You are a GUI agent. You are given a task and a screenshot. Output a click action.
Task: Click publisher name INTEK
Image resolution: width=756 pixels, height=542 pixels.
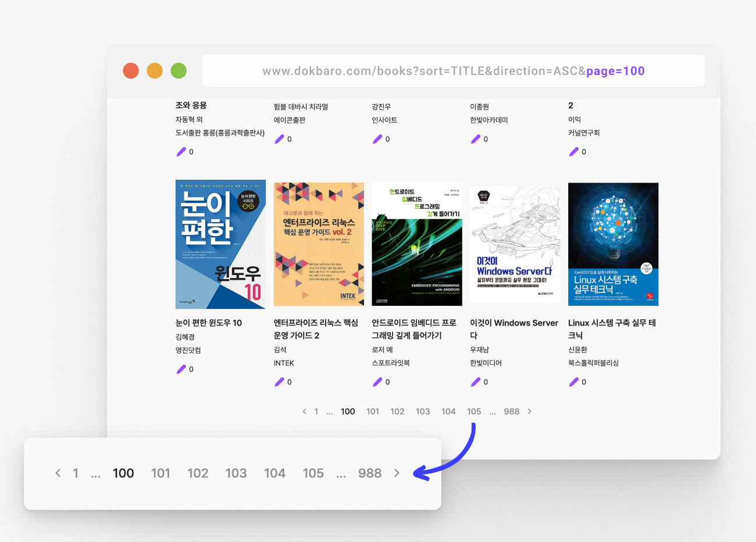point(284,363)
